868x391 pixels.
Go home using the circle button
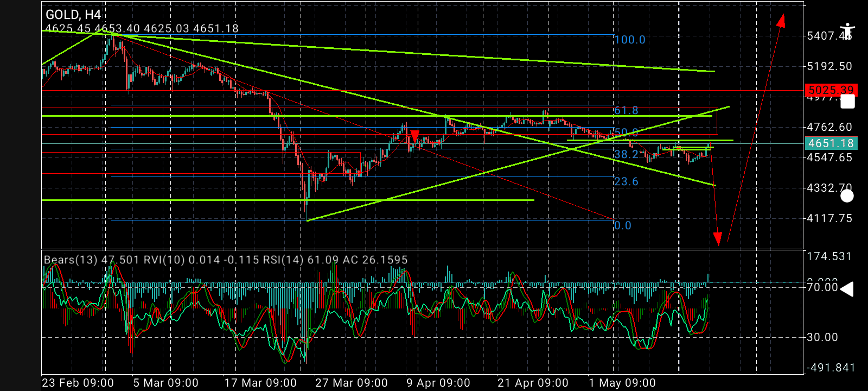(847, 195)
